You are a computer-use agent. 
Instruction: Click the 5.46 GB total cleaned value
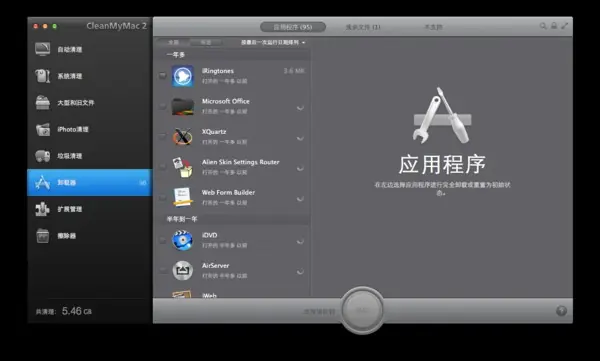coord(77,311)
